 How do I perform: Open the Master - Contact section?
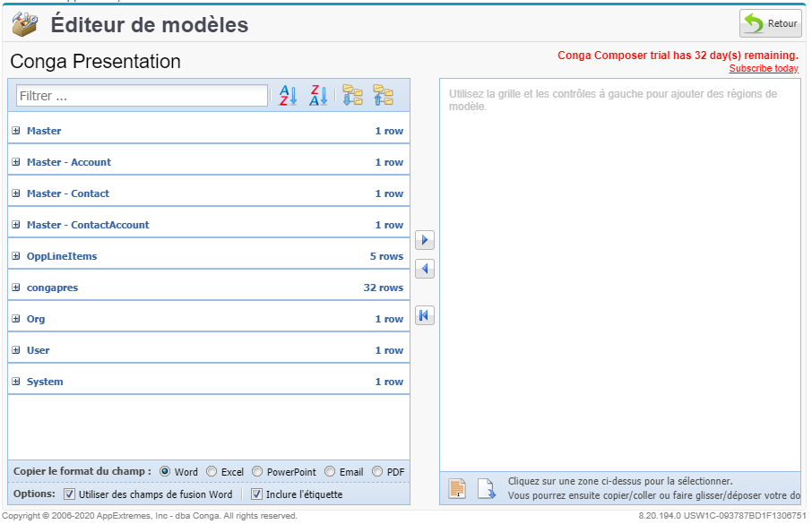coord(15,193)
